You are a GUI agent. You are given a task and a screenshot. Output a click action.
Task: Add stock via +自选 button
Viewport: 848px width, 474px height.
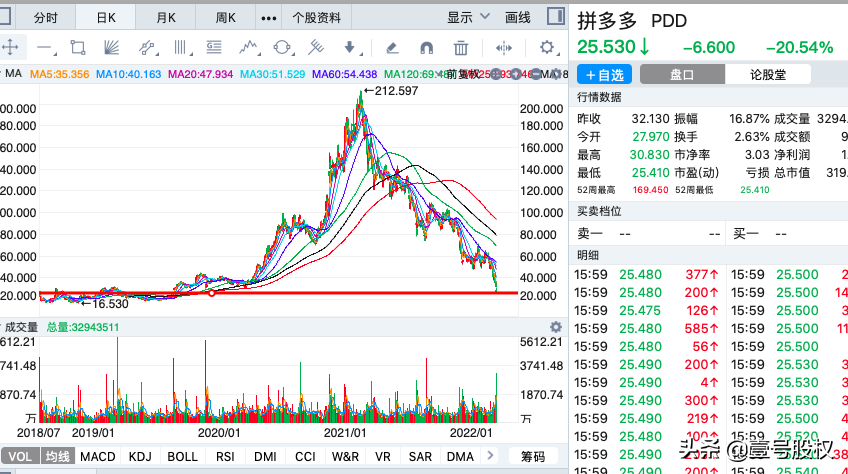[605, 75]
